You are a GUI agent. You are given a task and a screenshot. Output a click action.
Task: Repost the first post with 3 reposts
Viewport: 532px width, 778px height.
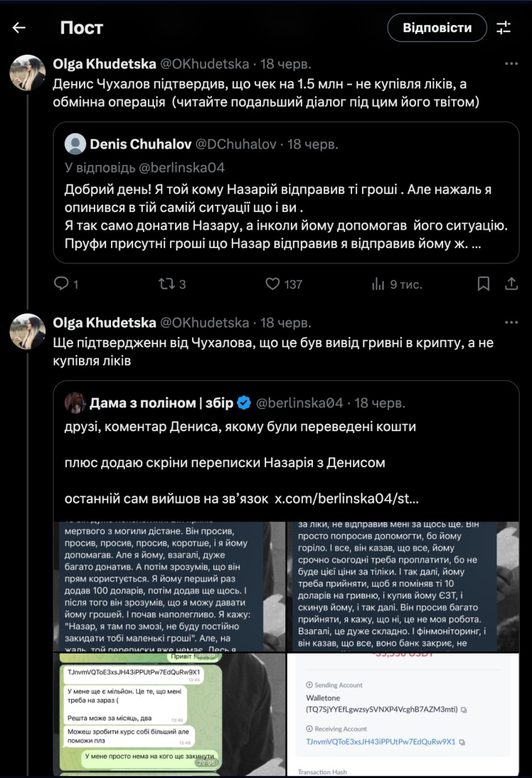click(x=166, y=284)
